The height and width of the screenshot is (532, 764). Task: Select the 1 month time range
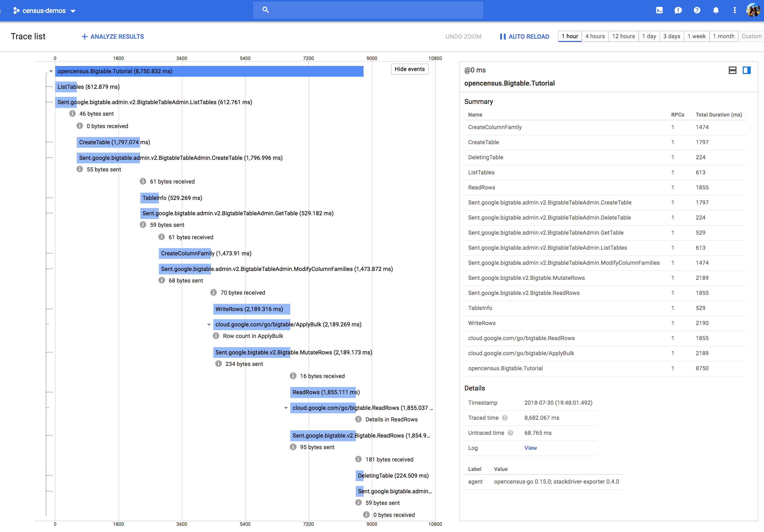(723, 36)
